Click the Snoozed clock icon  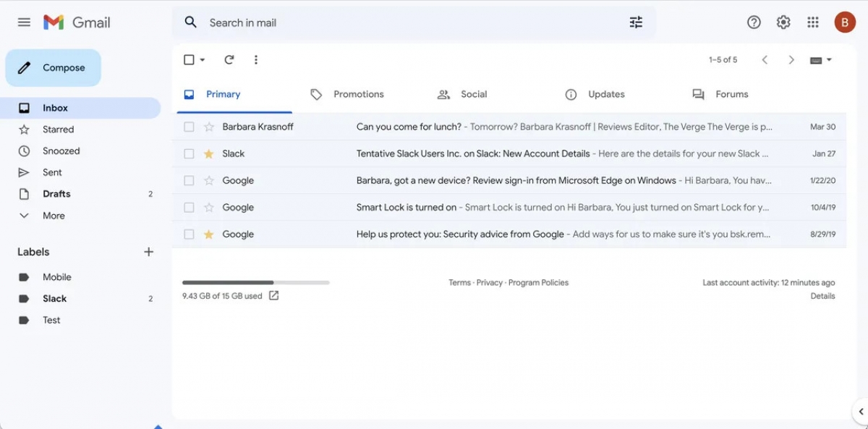[24, 151]
